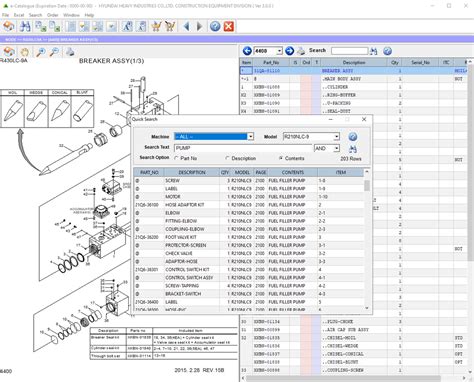The width and height of the screenshot is (474, 382).
Task: Select HOSE ADAPTOR KIT result row
Action: click(249, 205)
